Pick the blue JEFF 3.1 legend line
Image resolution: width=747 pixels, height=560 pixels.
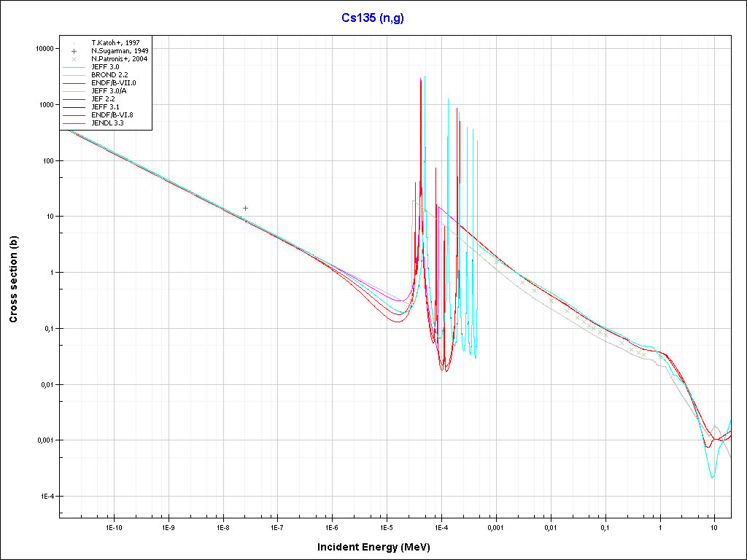tap(74, 107)
